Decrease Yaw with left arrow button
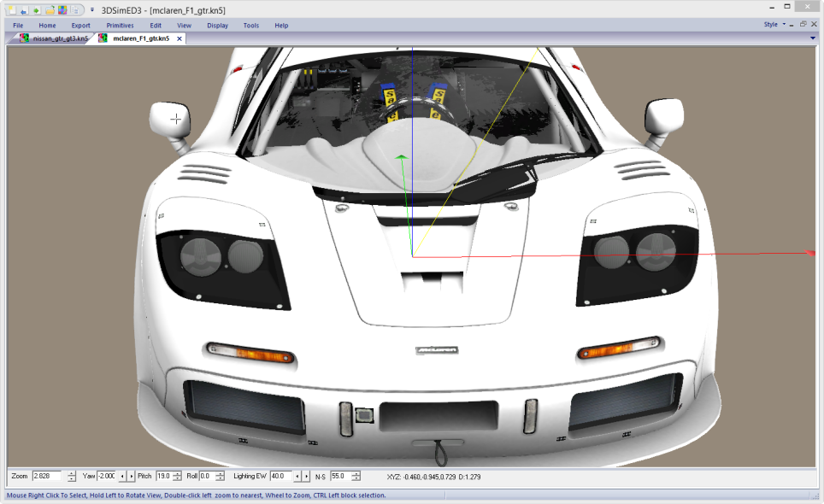 tap(122, 476)
